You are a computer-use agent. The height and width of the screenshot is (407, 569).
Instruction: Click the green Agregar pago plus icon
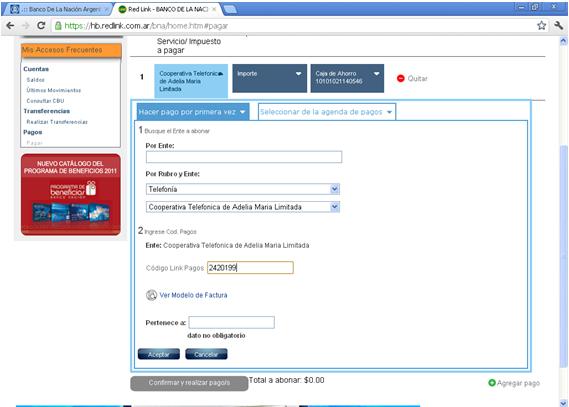point(492,383)
